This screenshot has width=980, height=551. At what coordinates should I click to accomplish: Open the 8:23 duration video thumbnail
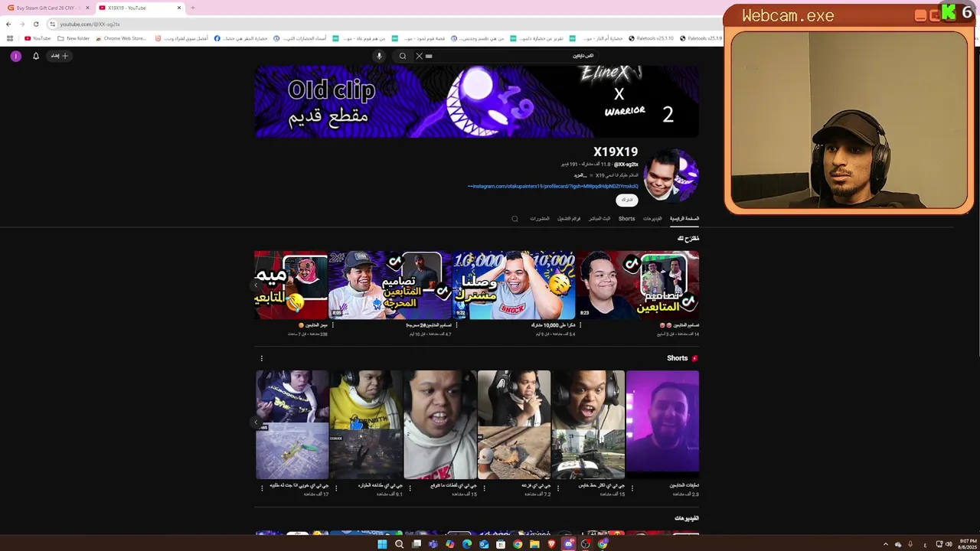pos(638,285)
